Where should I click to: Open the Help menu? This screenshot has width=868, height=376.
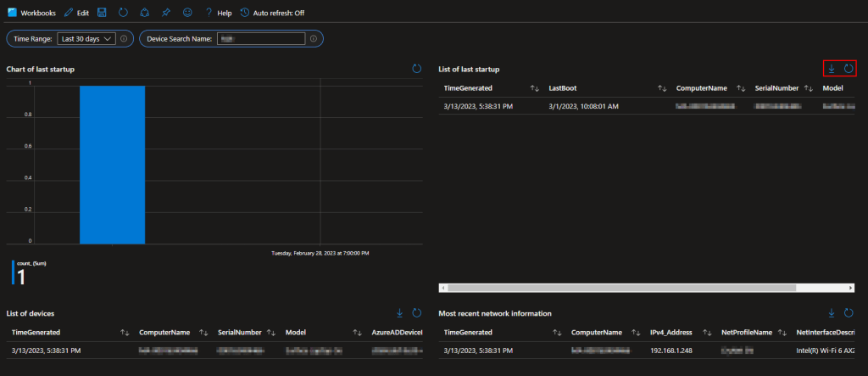coord(219,13)
